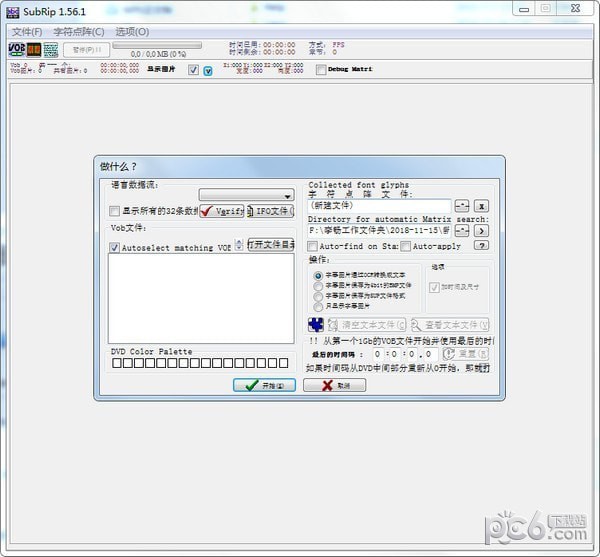This screenshot has height=557, width=600.
Task: Click the 0,0 / 0,0 MB (0 %) progress text
Action: 158,54
